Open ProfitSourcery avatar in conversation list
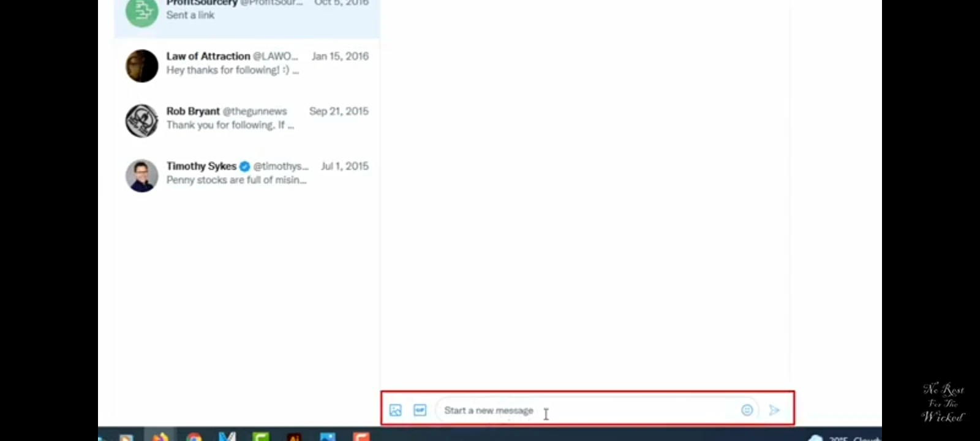This screenshot has width=980, height=441. click(x=141, y=11)
